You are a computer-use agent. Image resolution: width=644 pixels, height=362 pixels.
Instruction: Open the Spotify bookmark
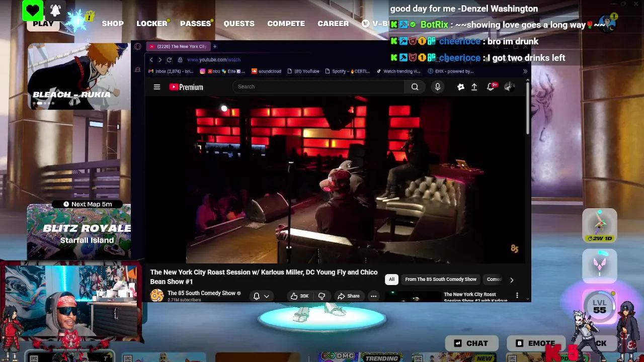pos(348,71)
